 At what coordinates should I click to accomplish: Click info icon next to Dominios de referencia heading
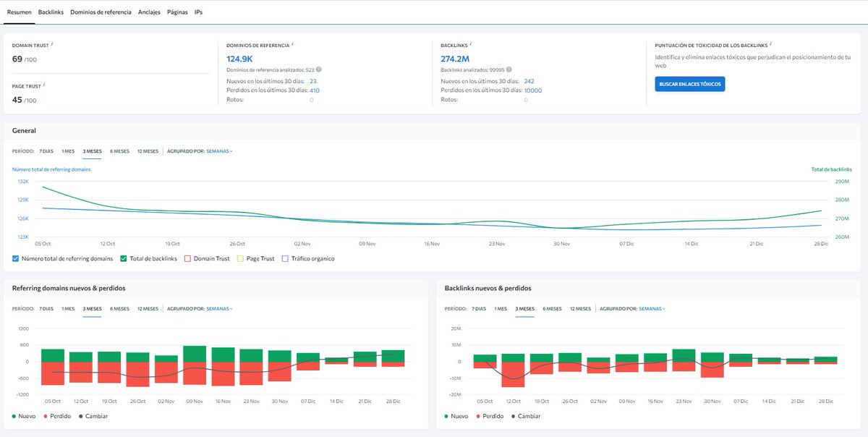click(x=293, y=43)
